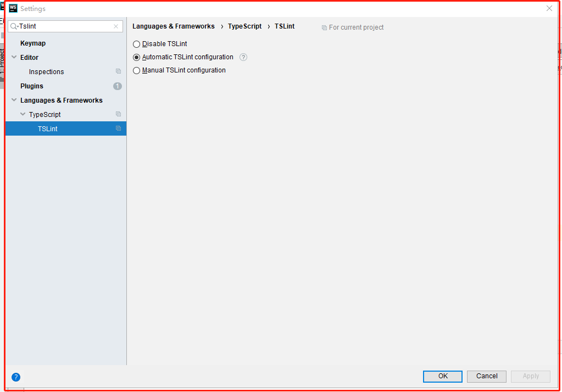Screen dimensions: 562x392
Task: Open the Plugins settings page
Action: point(32,86)
